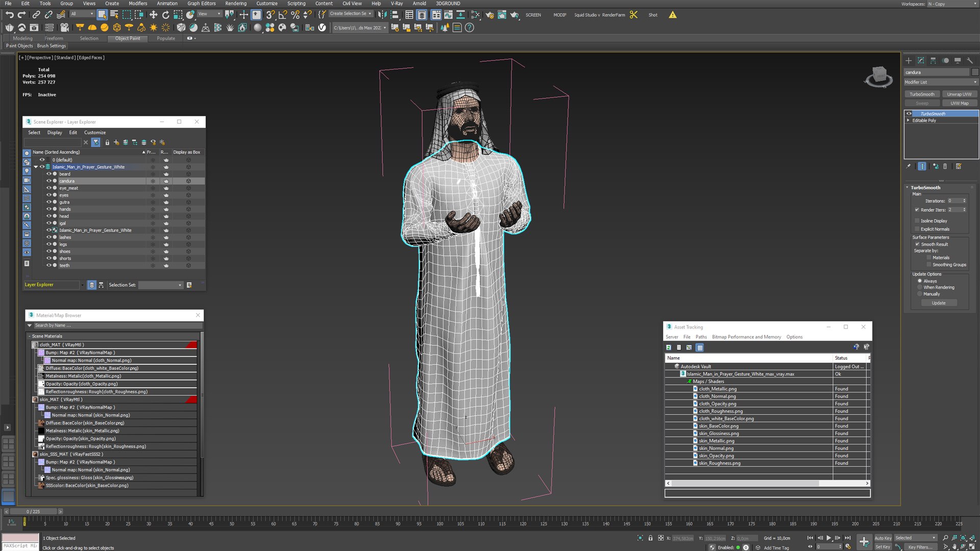This screenshot has width=980, height=551.
Task: Open the V-Ray menu
Action: point(397,4)
